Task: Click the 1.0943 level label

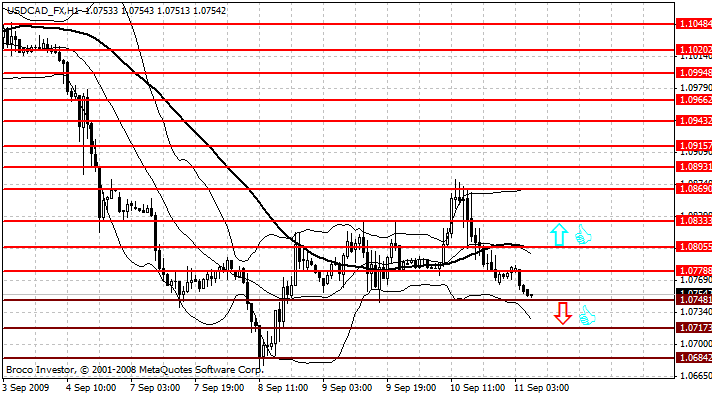Action: coord(694,121)
